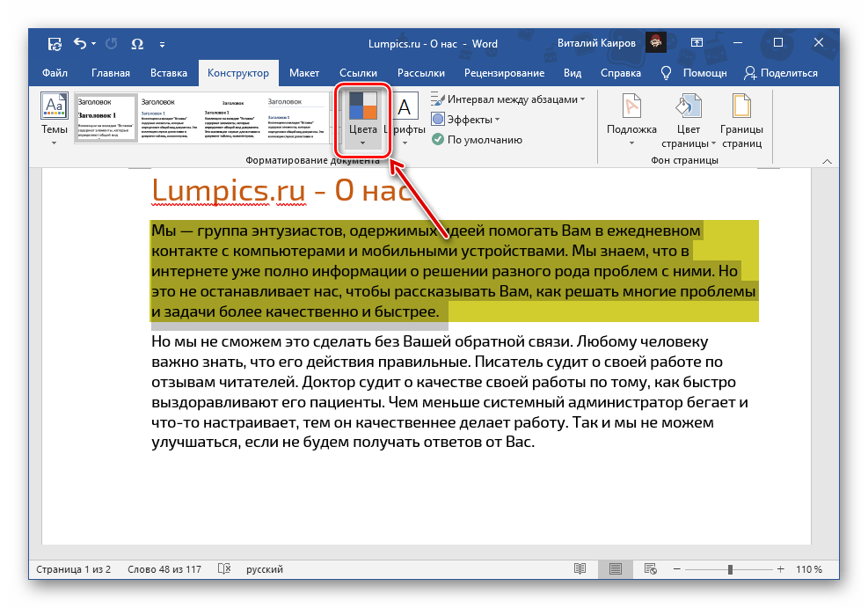The image size is (868, 608).
Task: Click the zoom slider handle
Action: 730,569
